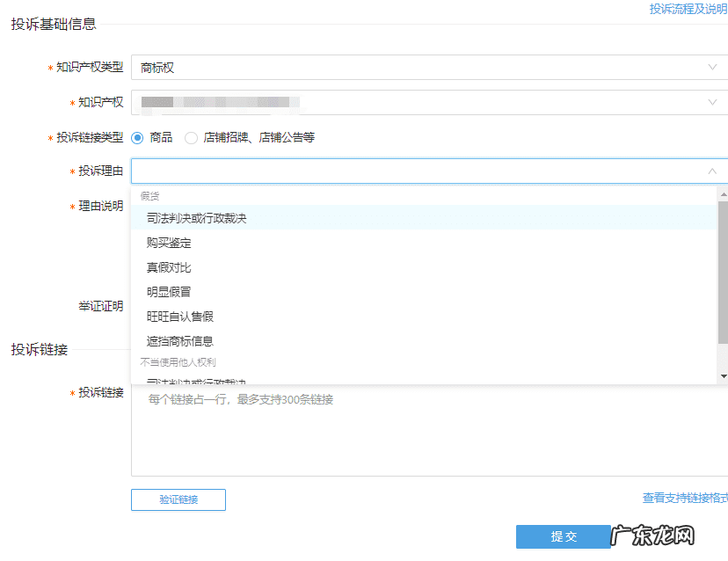Choose 遮挡商标信息 option
This screenshot has width=728, height=561.
click(x=180, y=341)
